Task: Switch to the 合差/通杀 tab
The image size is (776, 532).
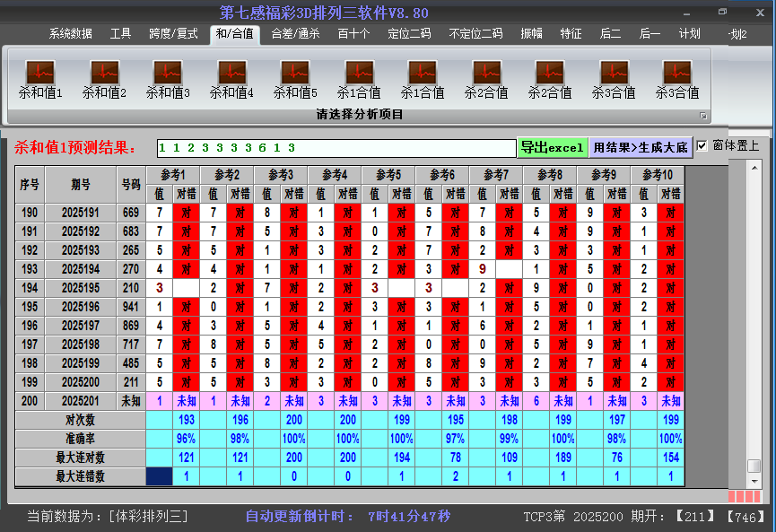Action: point(295,34)
